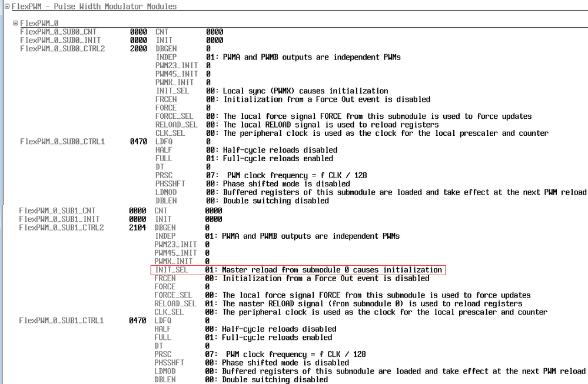Select the FlexPWM_0_SUB1_CNT register name
The image size is (588, 384).
coord(57,211)
